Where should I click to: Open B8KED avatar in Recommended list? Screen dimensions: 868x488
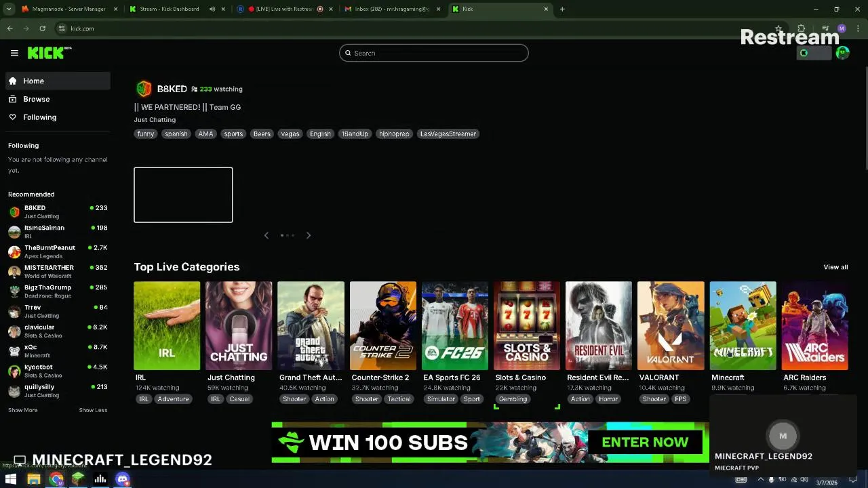pyautogui.click(x=14, y=211)
